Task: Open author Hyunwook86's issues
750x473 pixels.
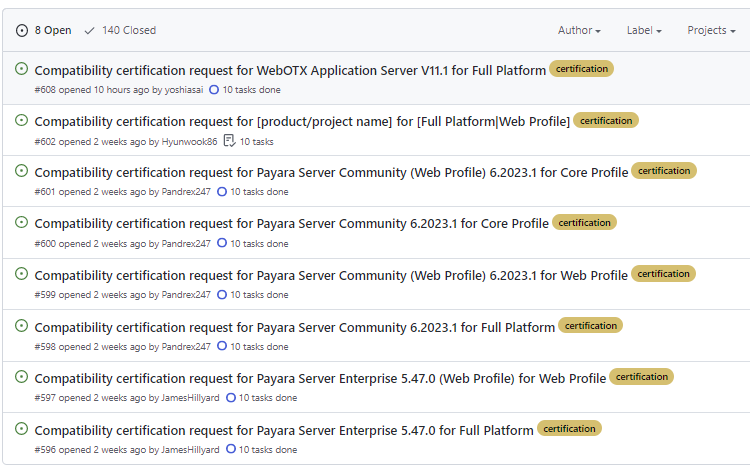Action: [x=189, y=142]
